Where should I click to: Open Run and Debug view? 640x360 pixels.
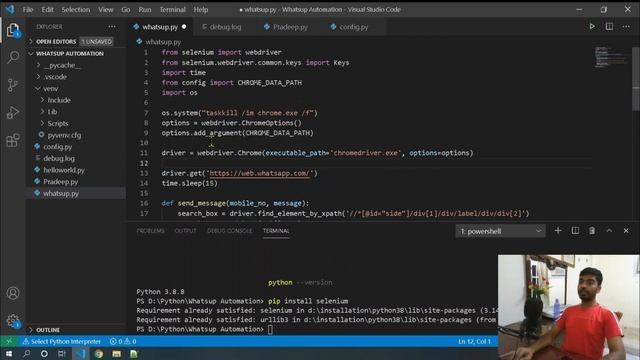[x=13, y=113]
